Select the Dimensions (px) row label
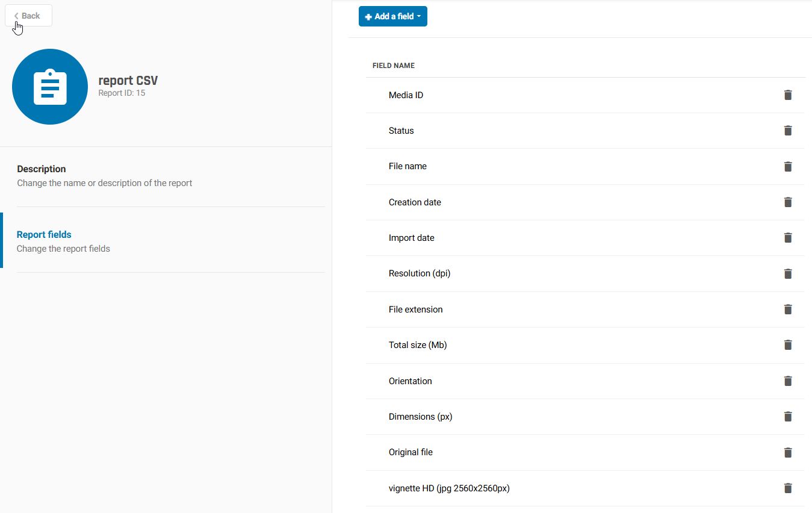812x513 pixels. pos(420,417)
